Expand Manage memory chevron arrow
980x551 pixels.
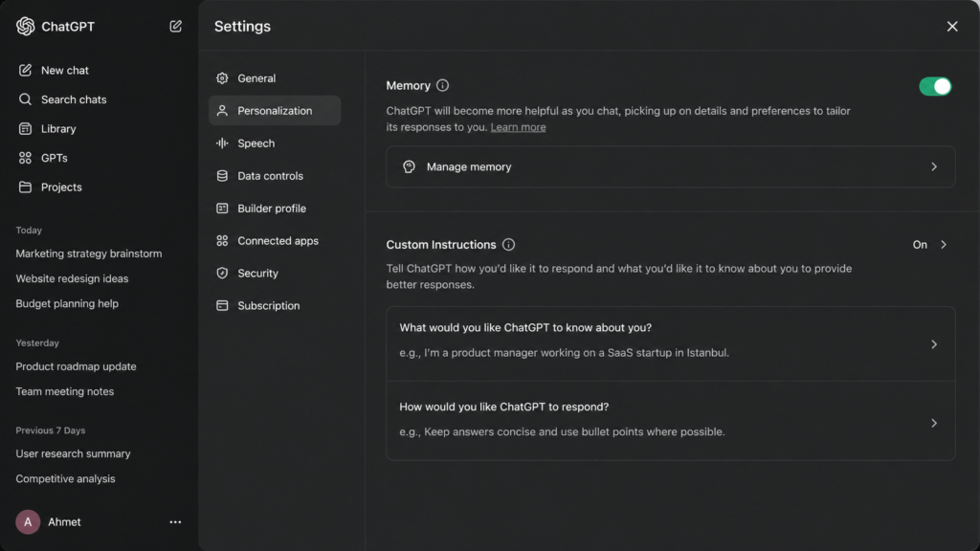[x=934, y=166]
